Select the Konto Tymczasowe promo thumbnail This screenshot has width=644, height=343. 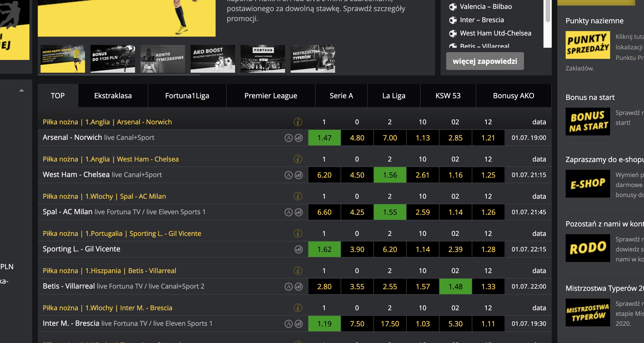[163, 59]
